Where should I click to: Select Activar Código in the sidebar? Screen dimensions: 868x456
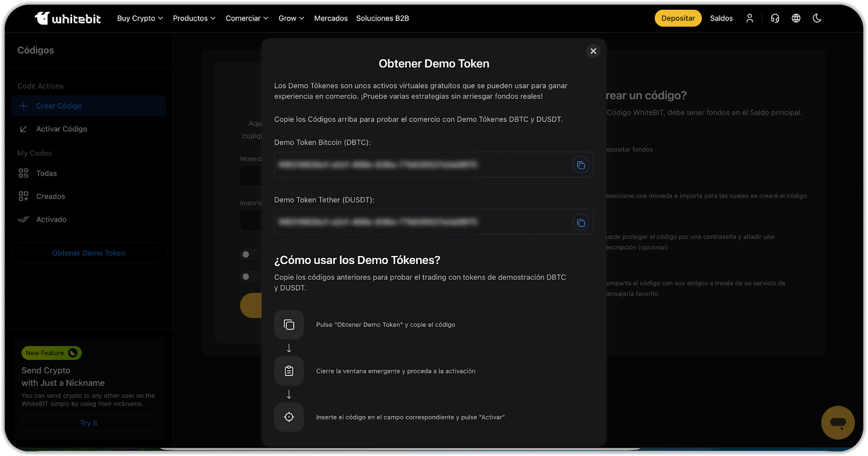61,129
